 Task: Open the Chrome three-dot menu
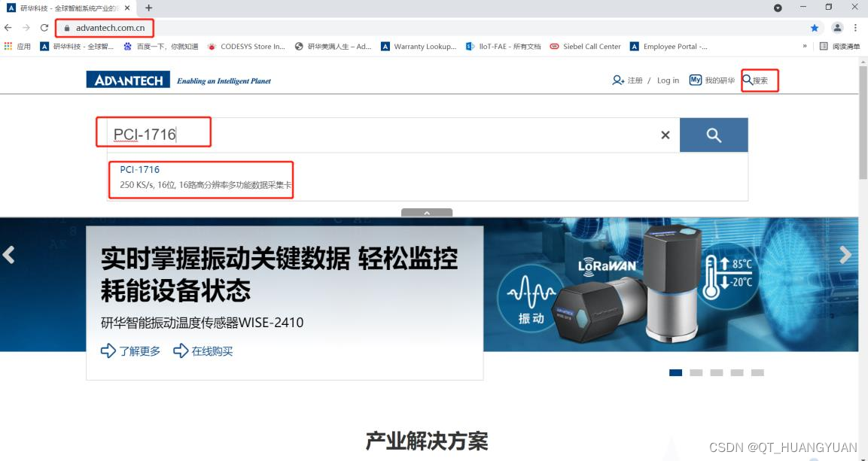tap(855, 28)
